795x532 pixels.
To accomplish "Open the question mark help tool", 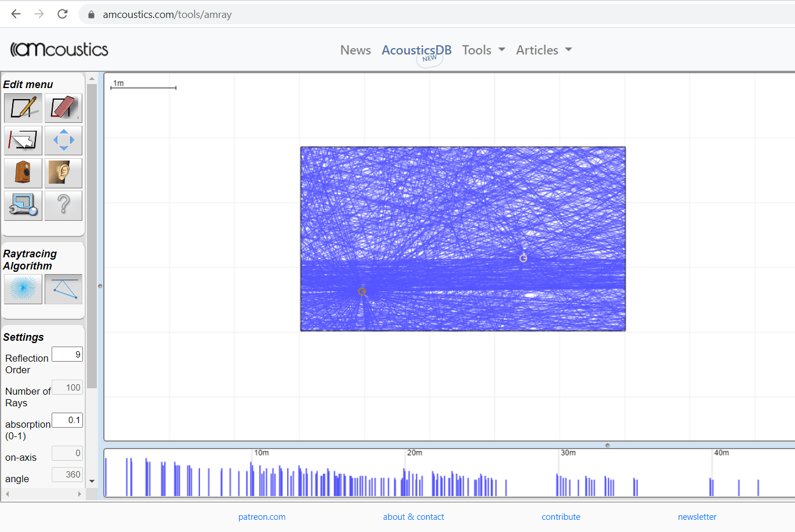I will click(x=63, y=205).
